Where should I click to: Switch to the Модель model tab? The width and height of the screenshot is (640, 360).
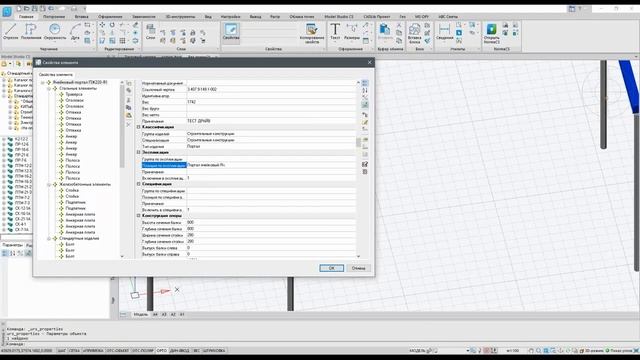(x=141, y=315)
